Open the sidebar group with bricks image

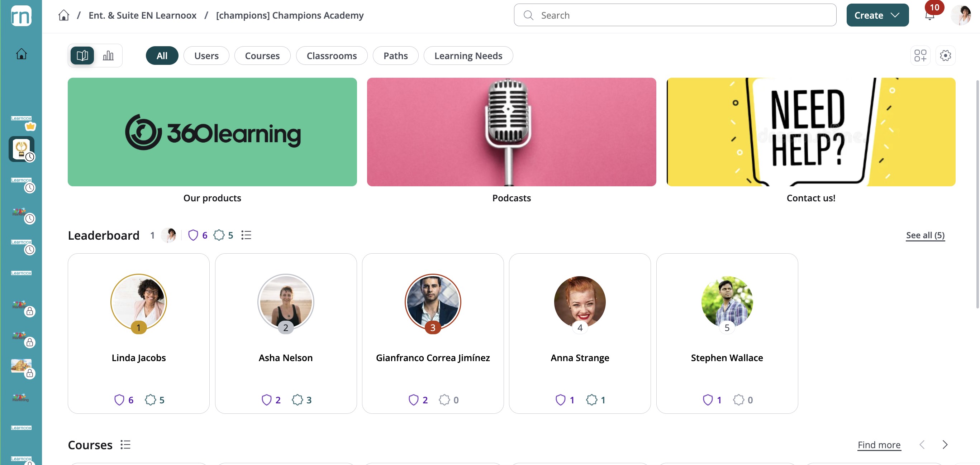pos(21,365)
